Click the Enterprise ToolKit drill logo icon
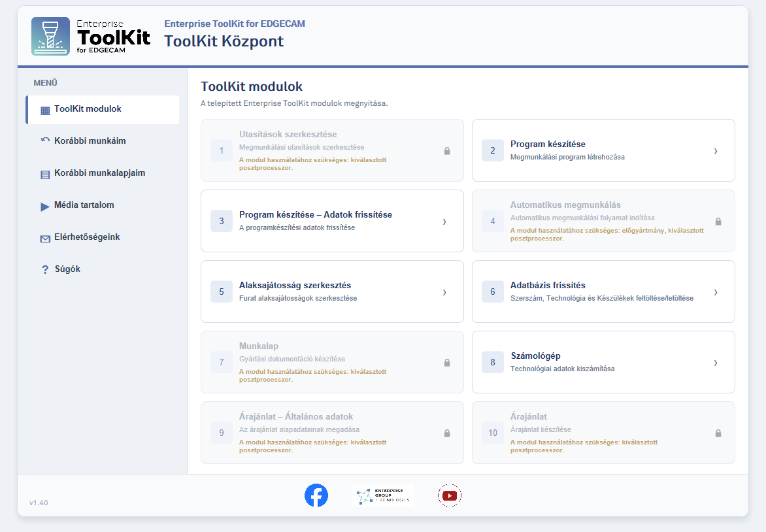 coord(51,36)
